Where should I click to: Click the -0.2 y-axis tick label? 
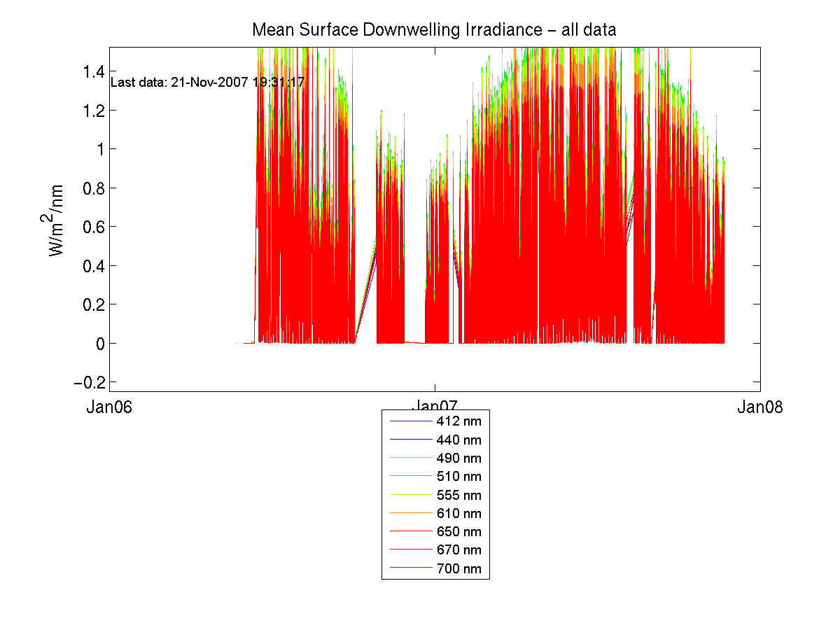(x=90, y=382)
